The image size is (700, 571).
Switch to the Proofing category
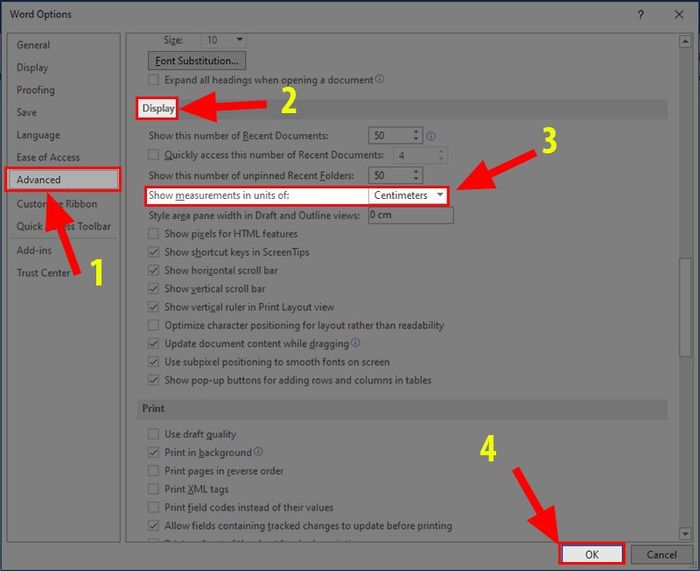36,90
